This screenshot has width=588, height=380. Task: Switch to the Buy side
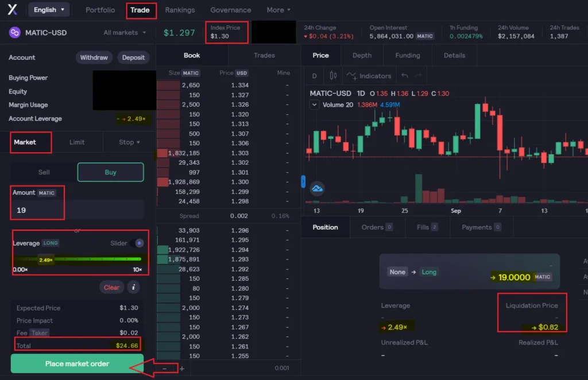pyautogui.click(x=110, y=172)
